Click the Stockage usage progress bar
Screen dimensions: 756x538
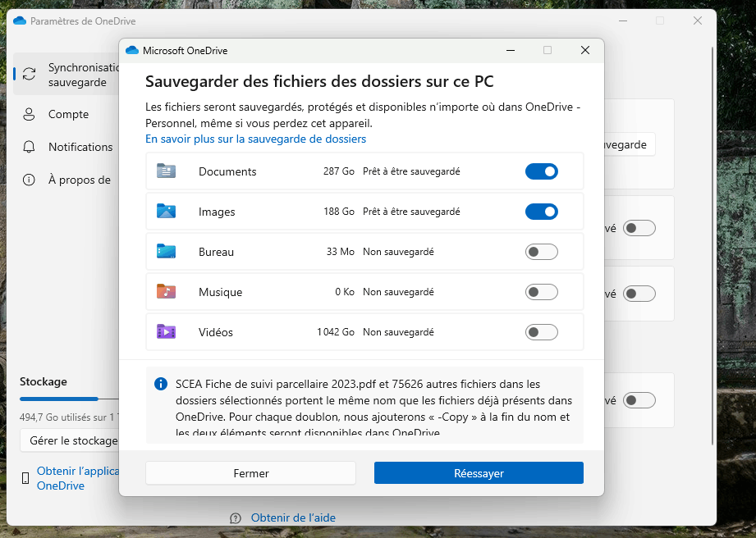(69, 399)
